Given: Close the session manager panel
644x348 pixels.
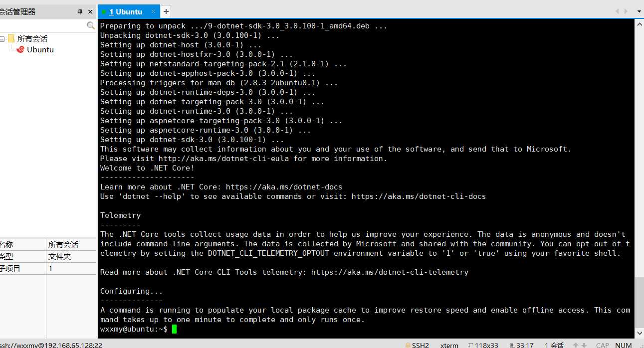Looking at the screenshot, I should [x=90, y=11].
